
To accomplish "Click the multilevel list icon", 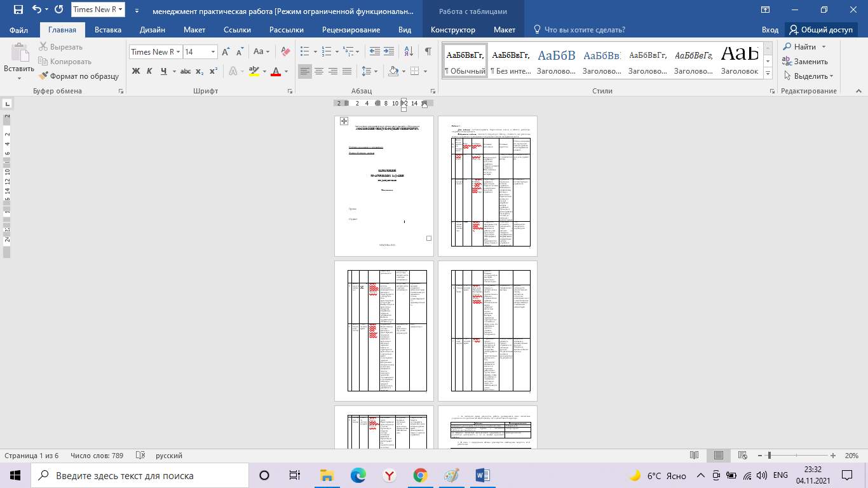I will pyautogui.click(x=349, y=52).
